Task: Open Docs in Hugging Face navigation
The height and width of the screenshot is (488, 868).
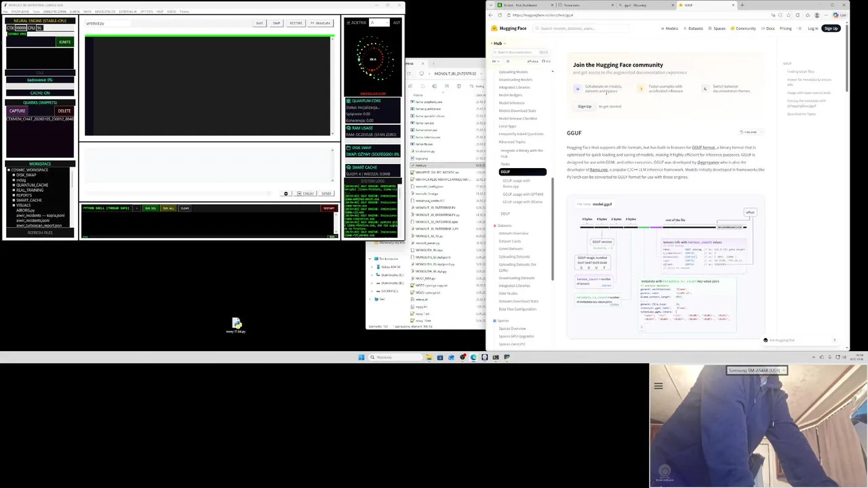Action: click(x=768, y=28)
